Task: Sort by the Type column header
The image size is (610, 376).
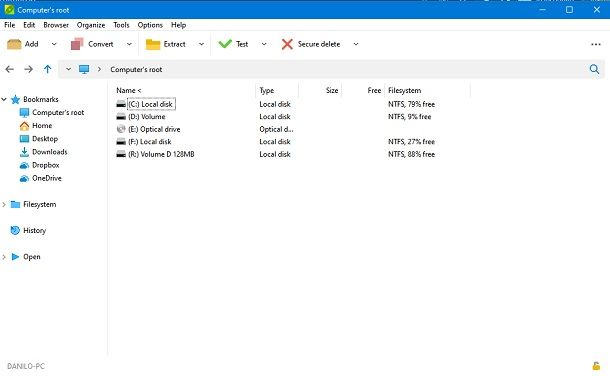Action: coord(267,91)
